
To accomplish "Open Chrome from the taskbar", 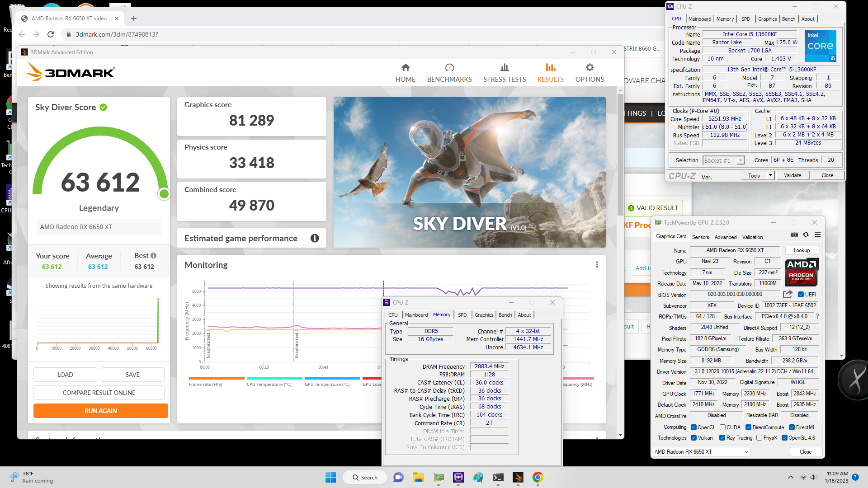I will pos(538,477).
